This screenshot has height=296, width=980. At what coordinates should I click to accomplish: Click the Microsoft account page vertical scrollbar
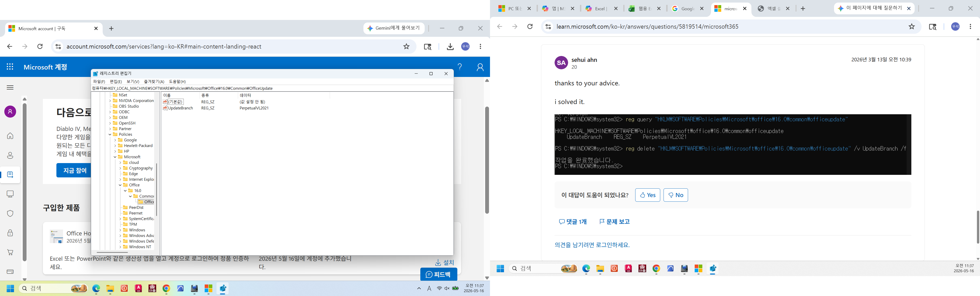pos(487,160)
